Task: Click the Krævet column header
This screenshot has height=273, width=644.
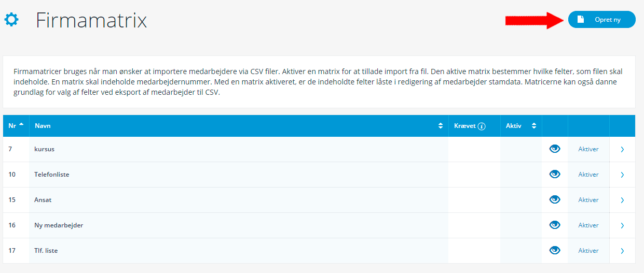Action: tap(465, 126)
